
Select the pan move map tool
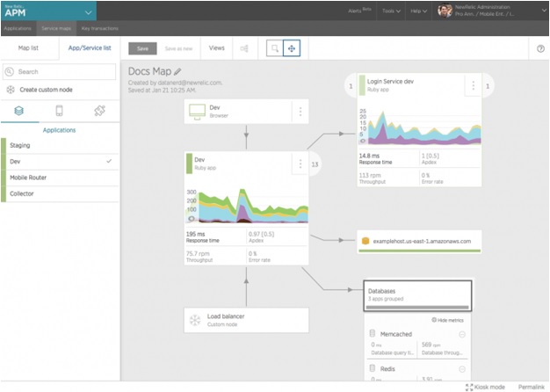(292, 48)
